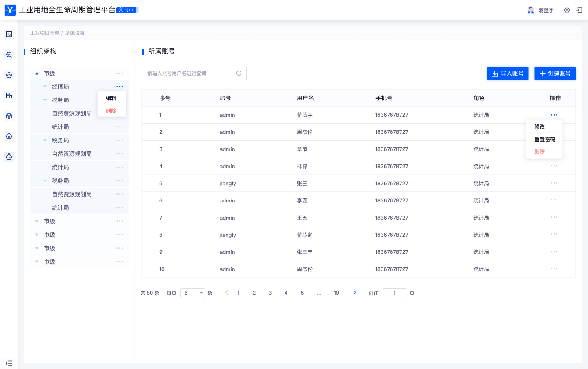
Task: Click the 3D cube icon in sidebar
Action: coord(9,116)
